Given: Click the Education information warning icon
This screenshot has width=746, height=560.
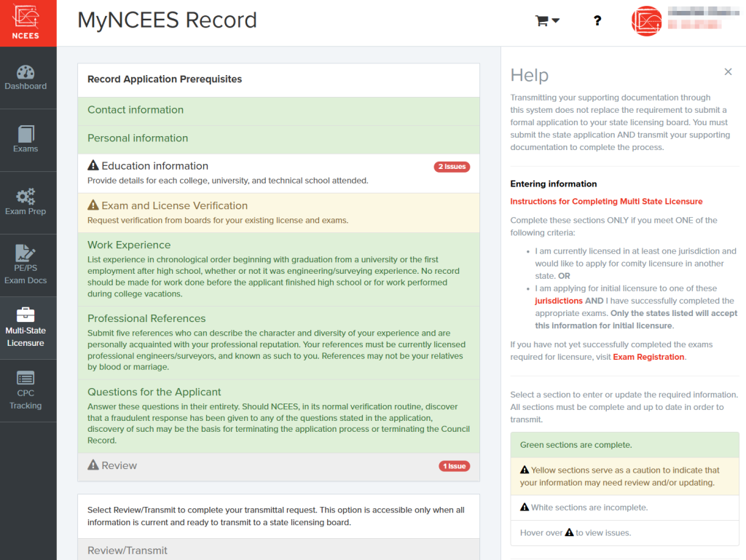Looking at the screenshot, I should point(93,165).
